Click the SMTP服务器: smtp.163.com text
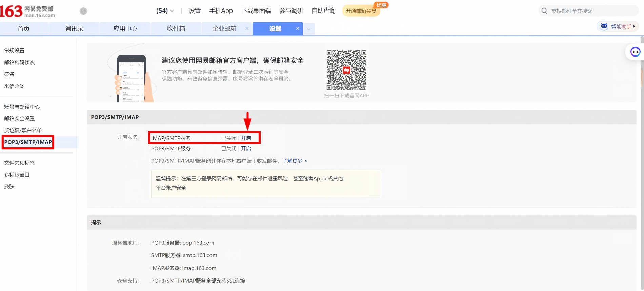Viewport: 644px width, 291px height. [184, 255]
